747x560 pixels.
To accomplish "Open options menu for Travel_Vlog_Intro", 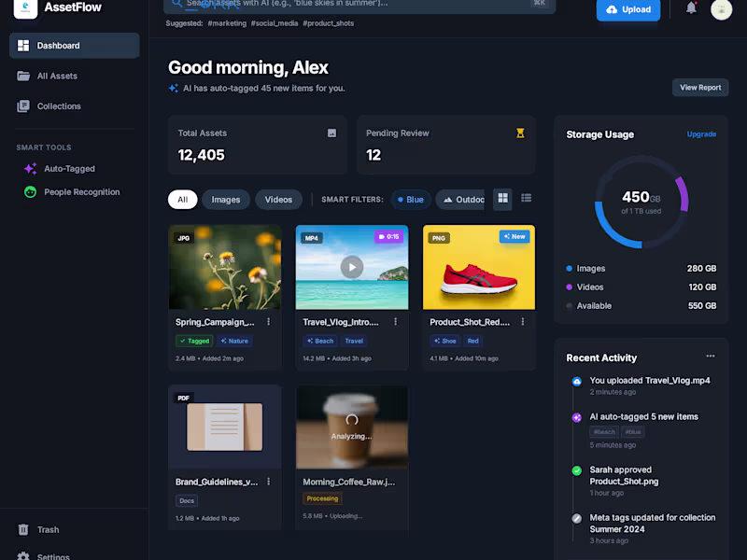I will tap(395, 321).
